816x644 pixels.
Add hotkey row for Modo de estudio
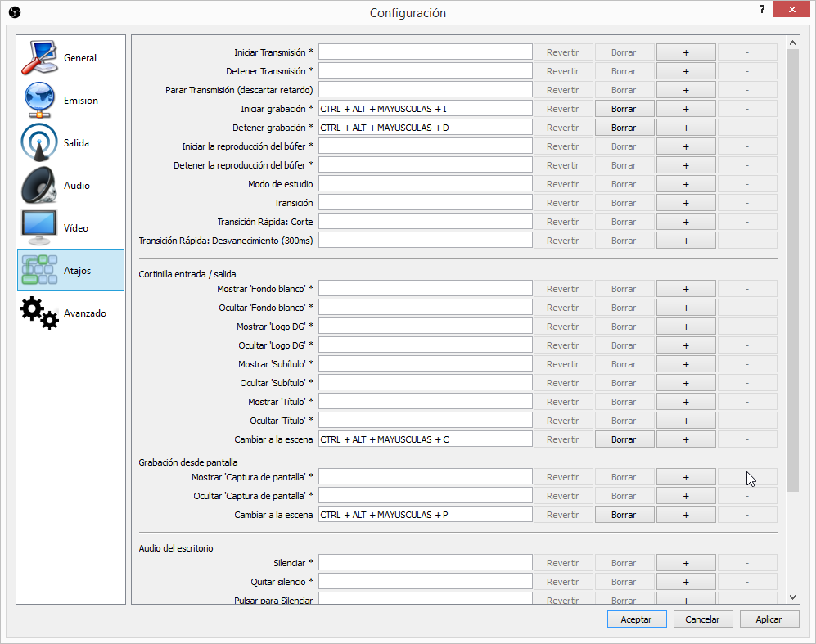point(686,184)
